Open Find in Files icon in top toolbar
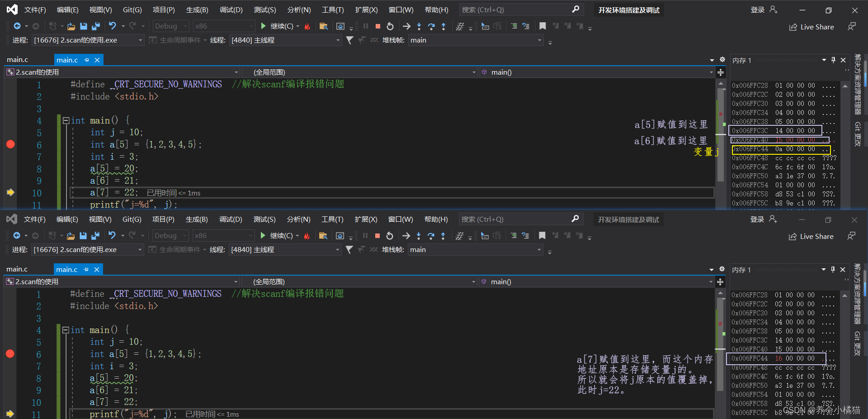Image resolution: width=868 pixels, height=419 pixels. tap(323, 26)
